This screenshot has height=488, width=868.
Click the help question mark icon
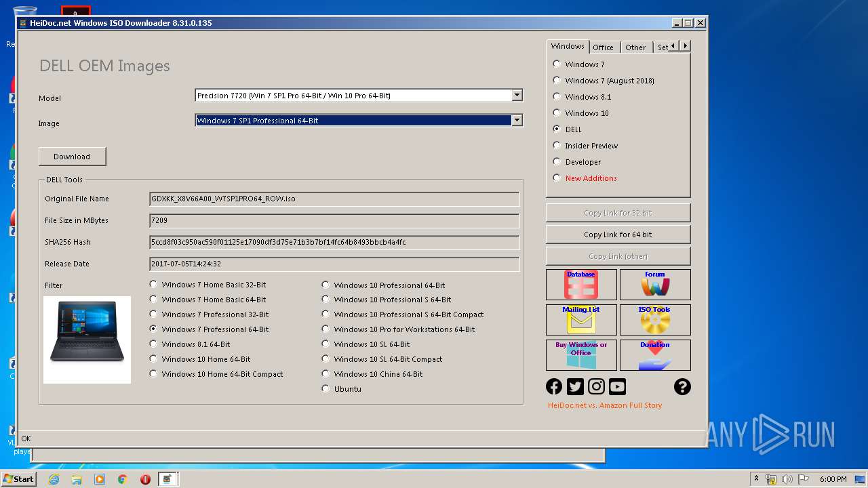(682, 386)
